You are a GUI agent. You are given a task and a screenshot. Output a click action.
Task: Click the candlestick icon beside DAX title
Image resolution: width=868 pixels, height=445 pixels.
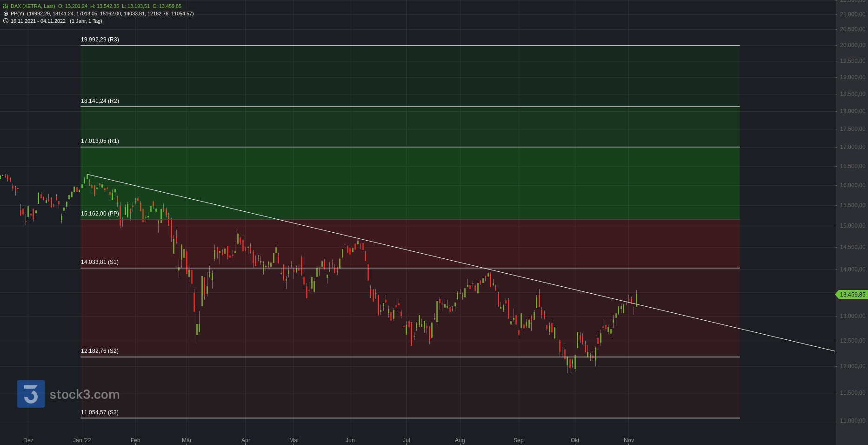pos(6,7)
